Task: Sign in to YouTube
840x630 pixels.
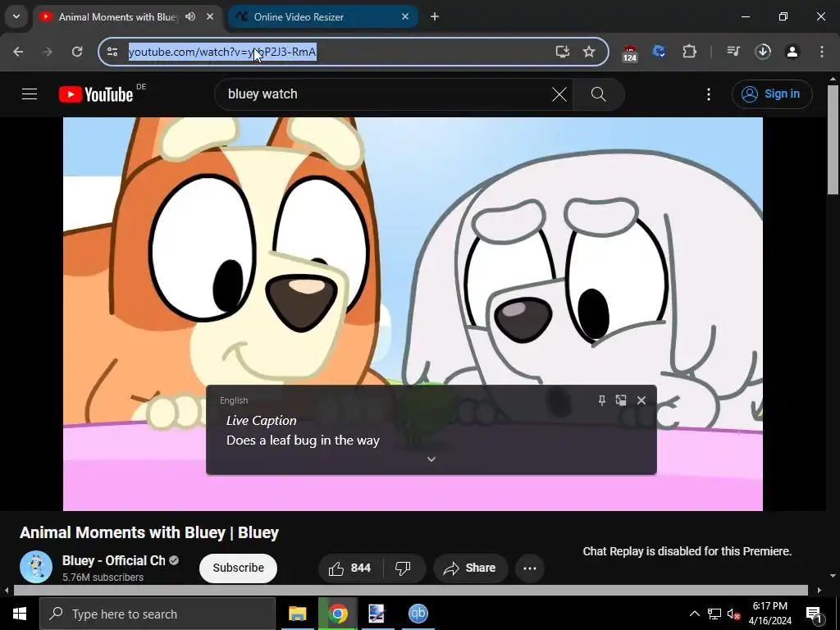Action: pyautogui.click(x=772, y=94)
